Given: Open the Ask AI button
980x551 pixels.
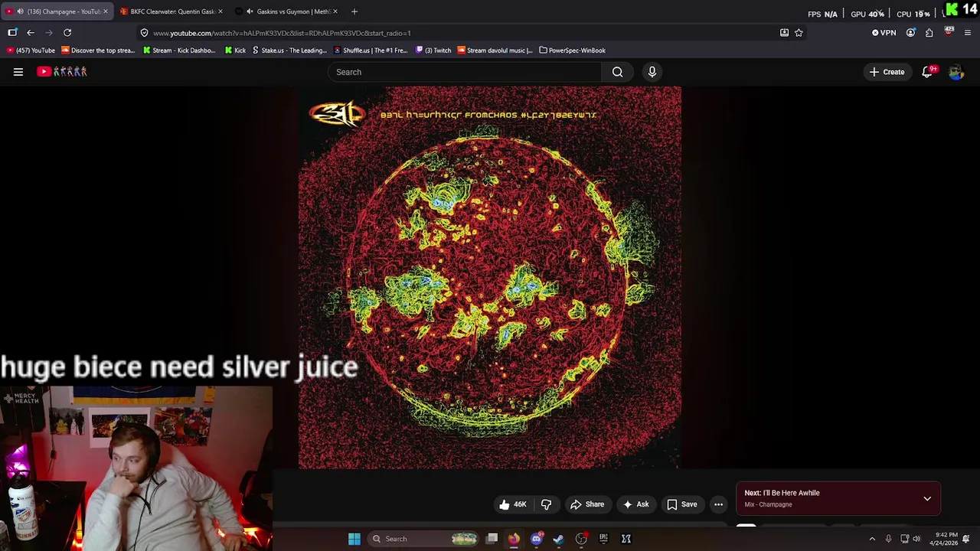Looking at the screenshot, I should pos(635,504).
